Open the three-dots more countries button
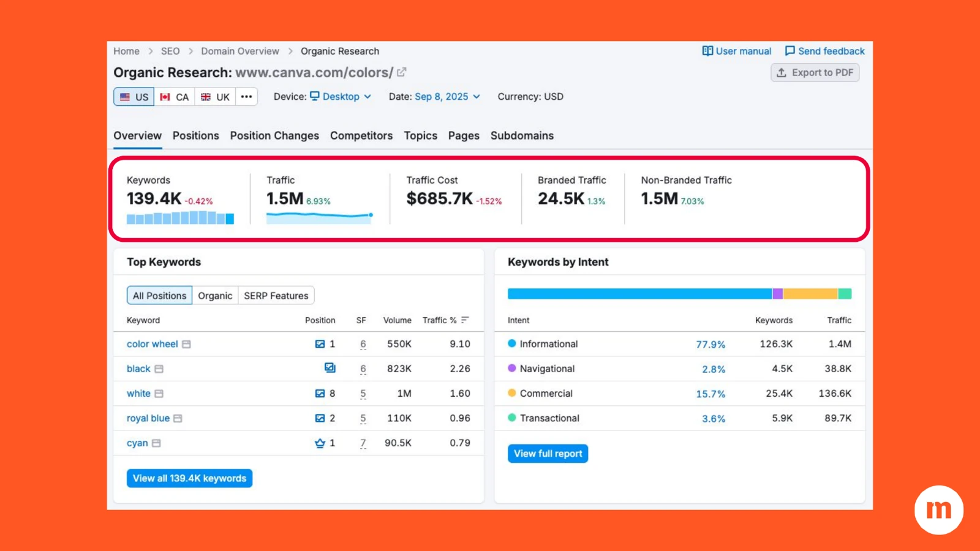Screen dimensions: 980x551 [x=246, y=97]
